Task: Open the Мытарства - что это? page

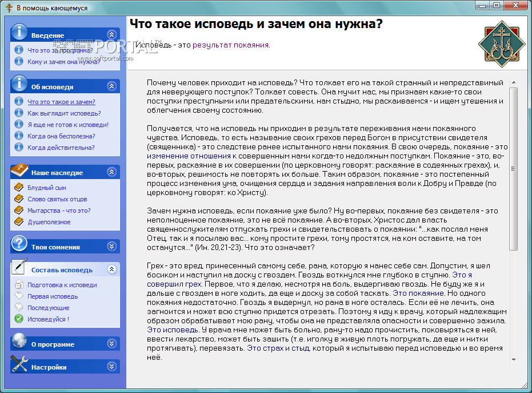Action: (59, 211)
